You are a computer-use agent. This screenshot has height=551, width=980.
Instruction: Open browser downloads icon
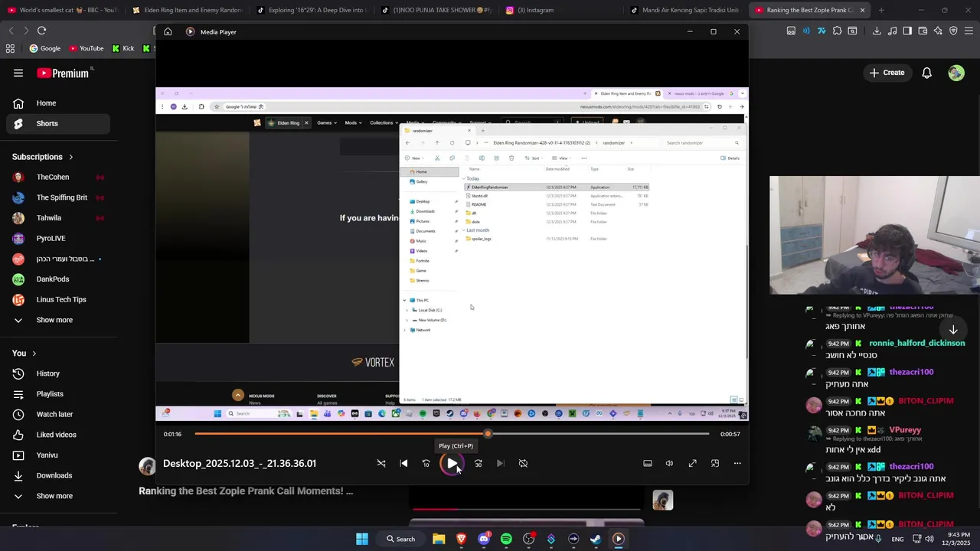click(x=877, y=31)
